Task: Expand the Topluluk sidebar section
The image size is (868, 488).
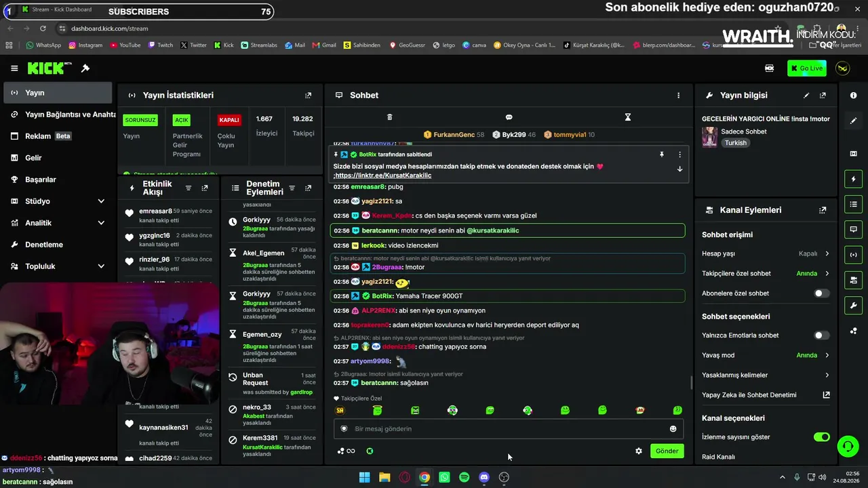Action: 101,266
